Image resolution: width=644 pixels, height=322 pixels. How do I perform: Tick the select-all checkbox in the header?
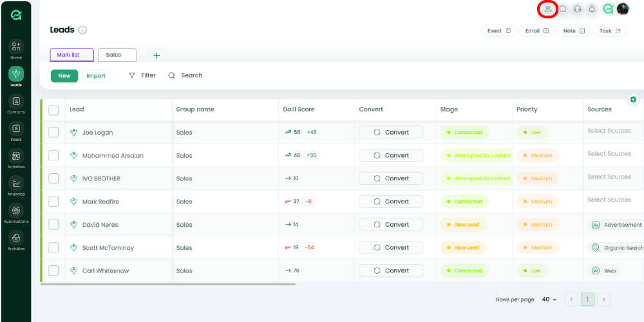(54, 110)
